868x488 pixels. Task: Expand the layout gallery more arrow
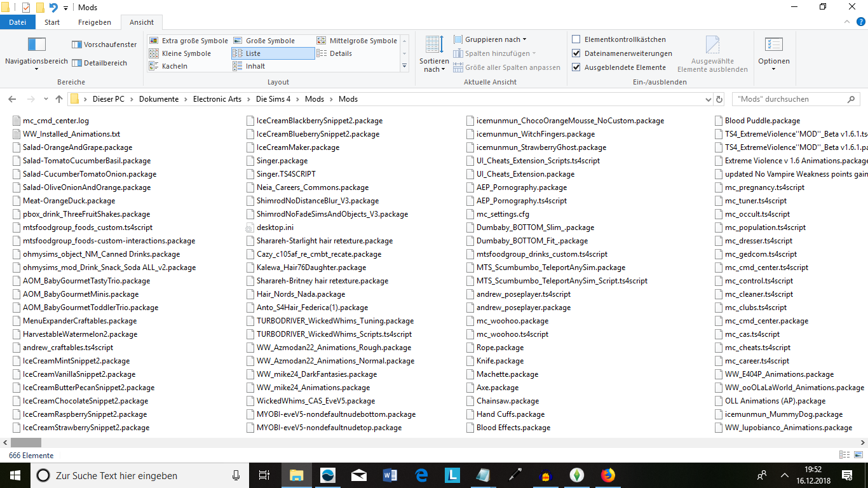click(405, 65)
